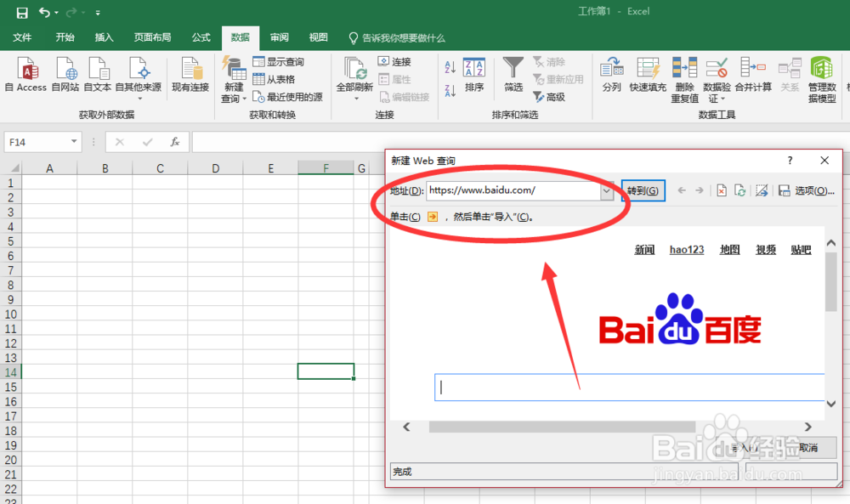
Task: Click 连接 in the connections group
Action: click(x=394, y=62)
